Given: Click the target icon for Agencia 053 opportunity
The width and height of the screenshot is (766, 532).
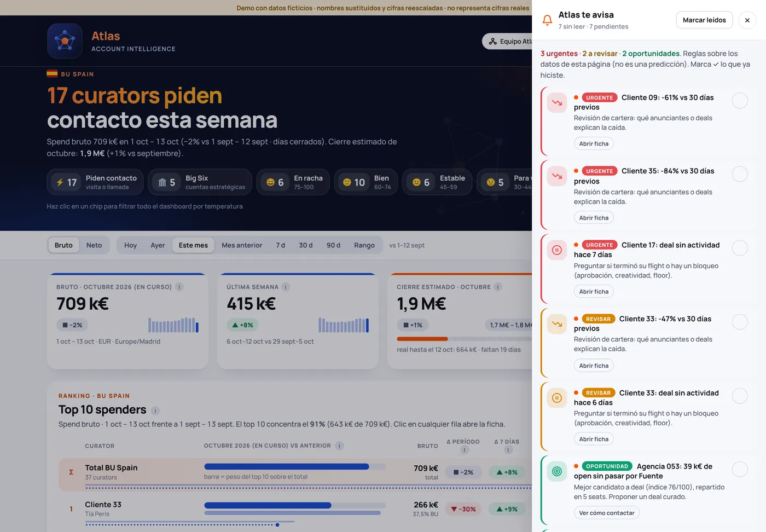Looking at the screenshot, I should coord(557,471).
